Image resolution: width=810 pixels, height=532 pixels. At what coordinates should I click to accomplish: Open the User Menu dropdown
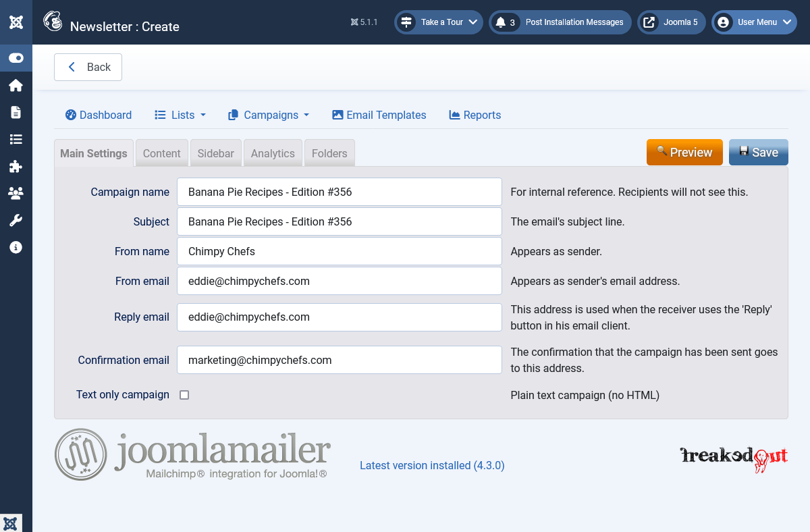754,22
